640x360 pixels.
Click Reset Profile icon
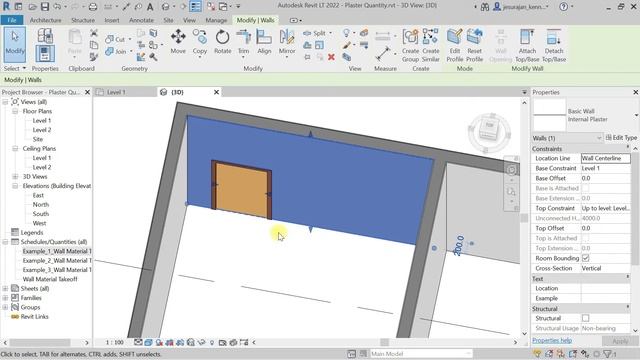(x=474, y=45)
